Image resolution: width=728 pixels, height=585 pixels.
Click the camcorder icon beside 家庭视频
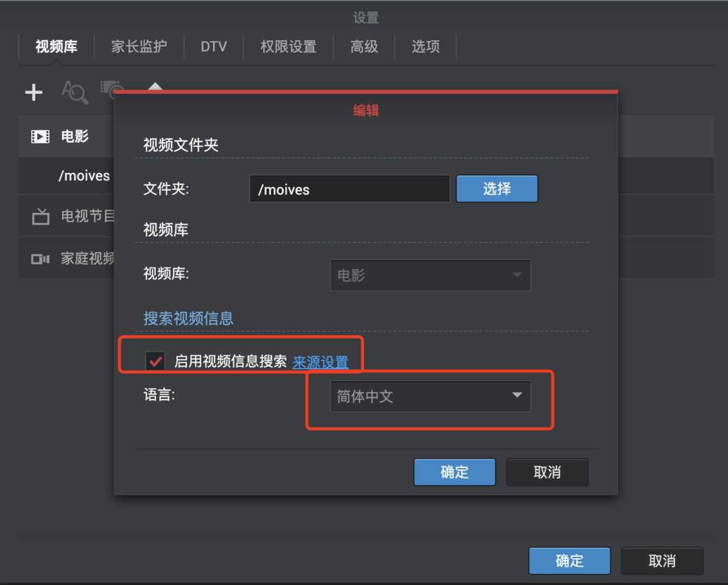coord(40,258)
